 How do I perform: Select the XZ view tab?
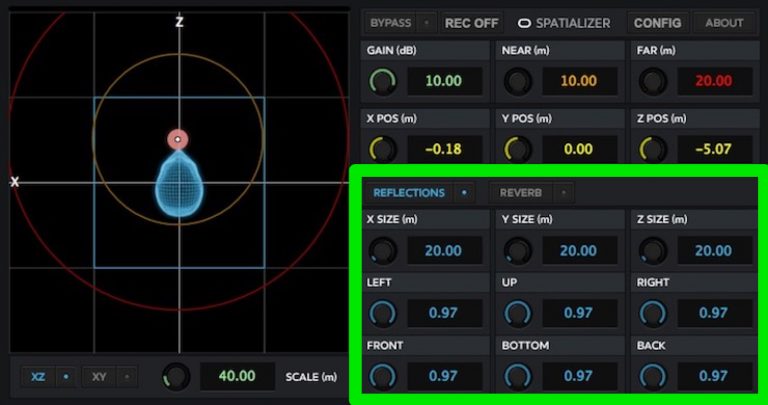(38, 377)
